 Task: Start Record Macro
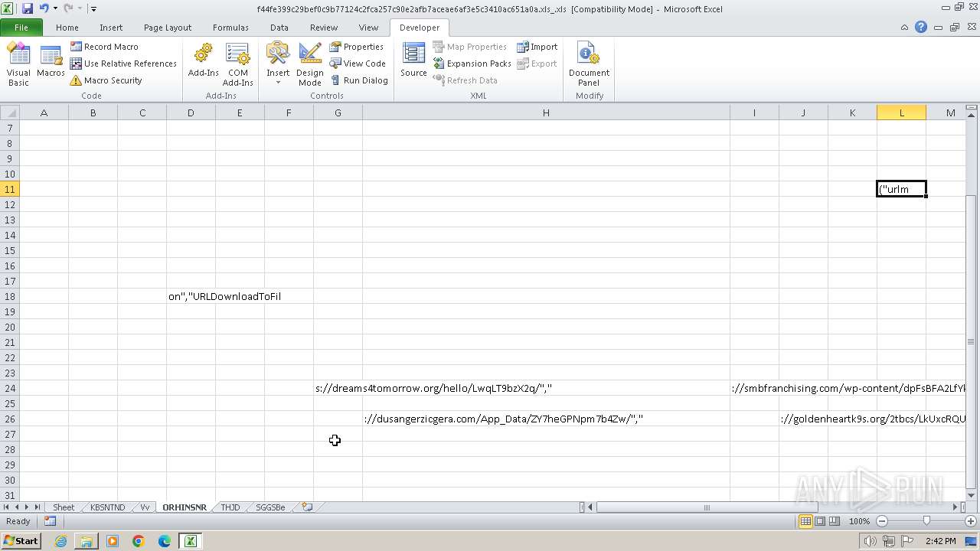104,47
